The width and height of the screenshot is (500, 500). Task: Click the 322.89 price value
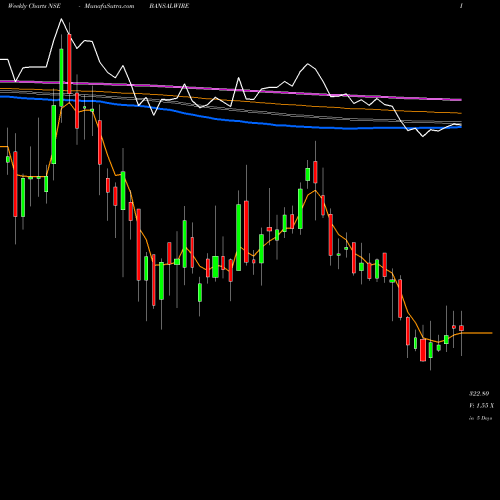(479, 394)
